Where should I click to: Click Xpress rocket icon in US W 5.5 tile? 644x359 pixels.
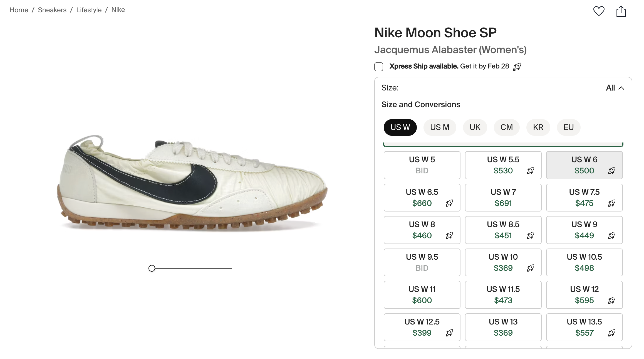(531, 171)
